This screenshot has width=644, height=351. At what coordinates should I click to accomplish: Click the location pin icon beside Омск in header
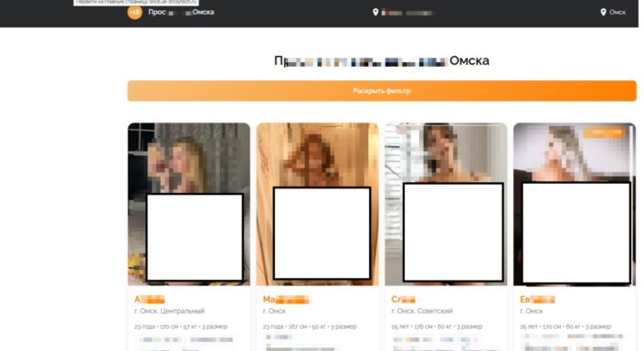(603, 12)
